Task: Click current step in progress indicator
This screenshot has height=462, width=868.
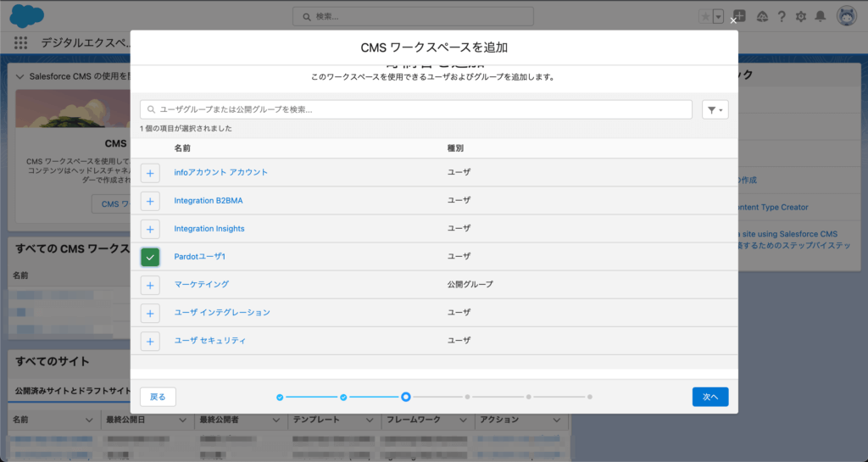Action: coord(406,397)
